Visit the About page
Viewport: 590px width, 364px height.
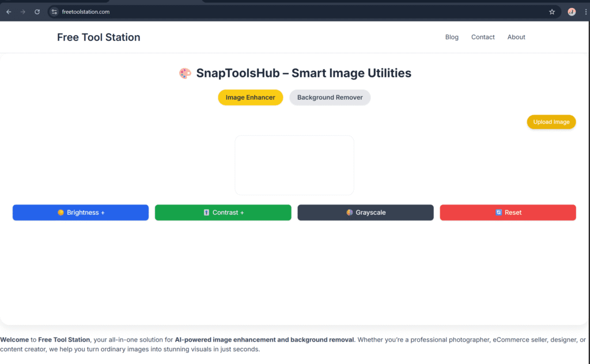516,37
